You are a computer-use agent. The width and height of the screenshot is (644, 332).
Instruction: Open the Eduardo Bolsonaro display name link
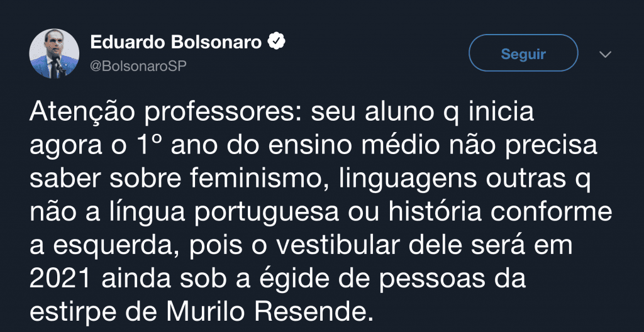176,42
